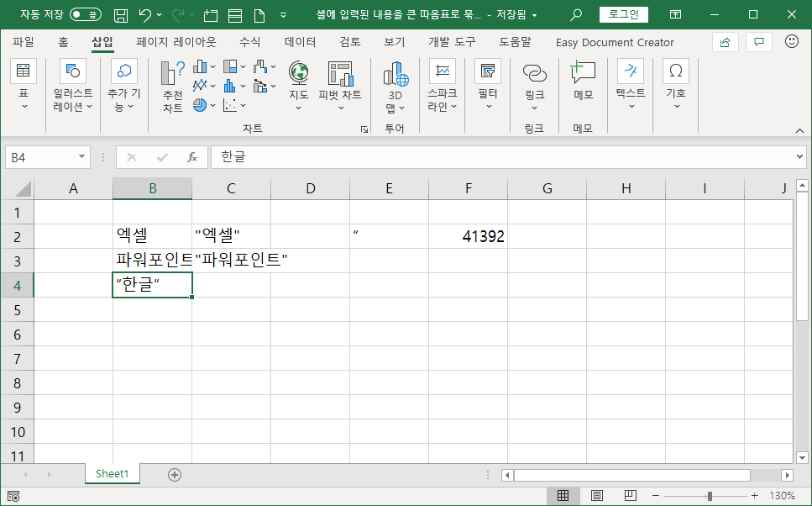Open the 필터 menu
Image resolution: width=812 pixels, height=506 pixels.
(488, 86)
